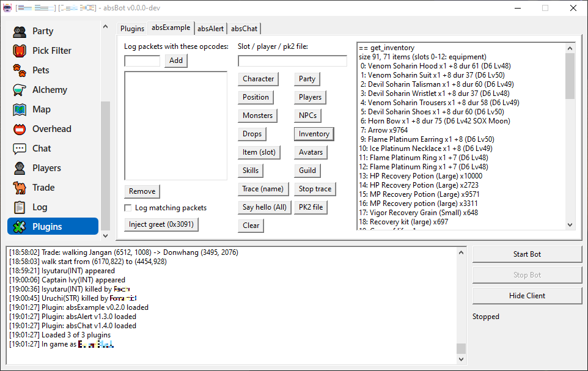Screen dimensions: 588x371
Task: Click the Trace (name) button
Action: (x=263, y=189)
